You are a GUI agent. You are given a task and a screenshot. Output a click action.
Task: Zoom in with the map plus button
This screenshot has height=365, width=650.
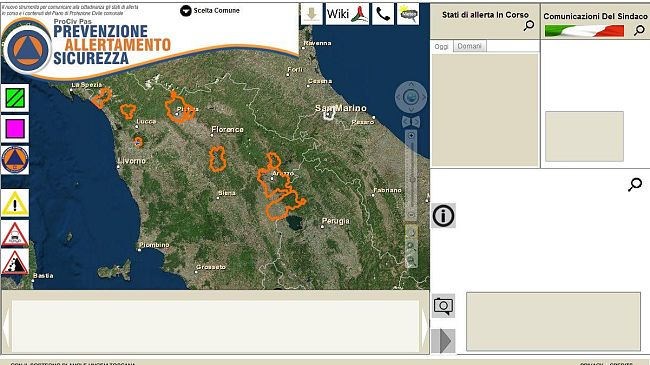(x=411, y=136)
